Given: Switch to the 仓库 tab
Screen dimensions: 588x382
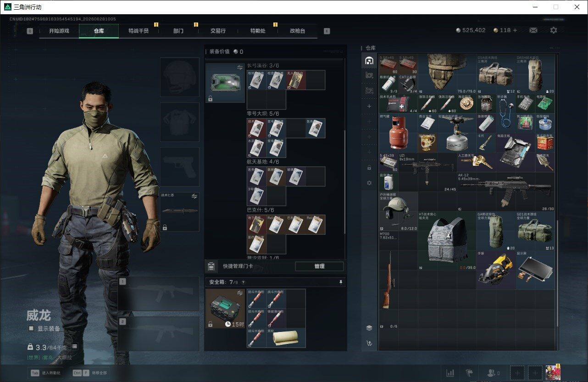Looking at the screenshot, I should pyautogui.click(x=99, y=31).
